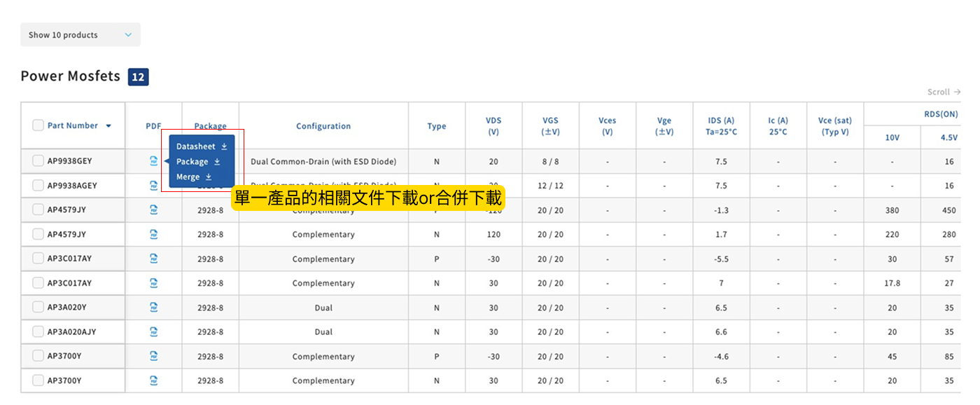Click download arrow next to Datasheet
980x405 pixels.
pyautogui.click(x=224, y=146)
